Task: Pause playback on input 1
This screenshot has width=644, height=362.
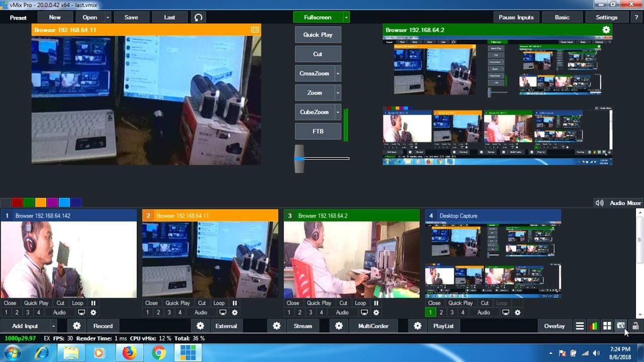Action: [93, 303]
